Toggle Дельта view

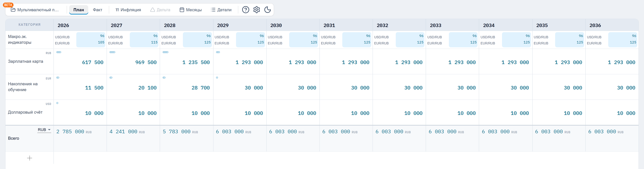(160, 10)
